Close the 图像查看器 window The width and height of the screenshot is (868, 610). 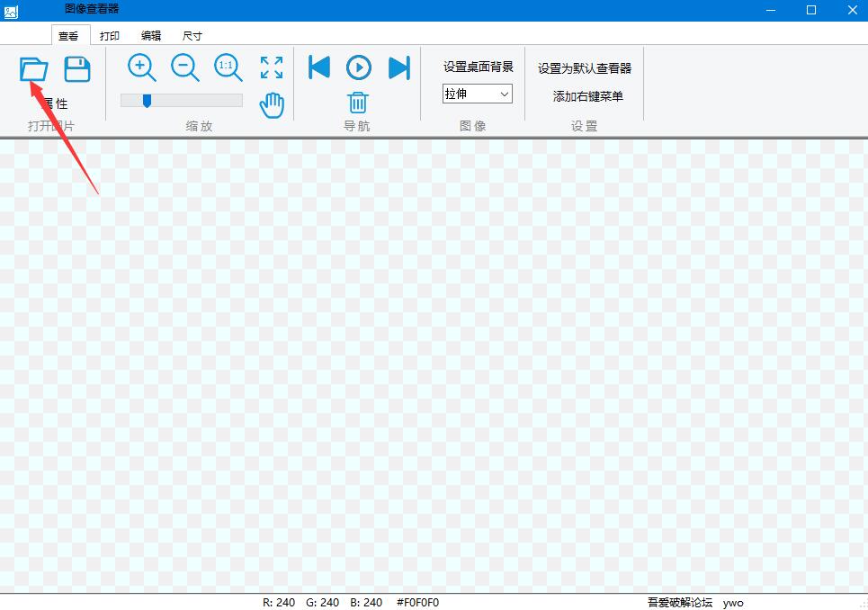tap(852, 10)
